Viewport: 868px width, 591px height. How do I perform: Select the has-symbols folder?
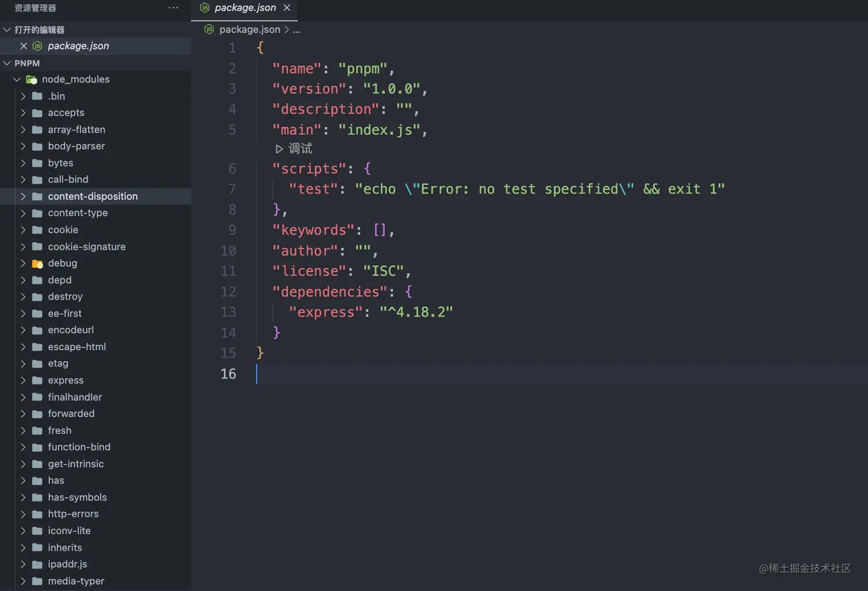pyautogui.click(x=95, y=497)
